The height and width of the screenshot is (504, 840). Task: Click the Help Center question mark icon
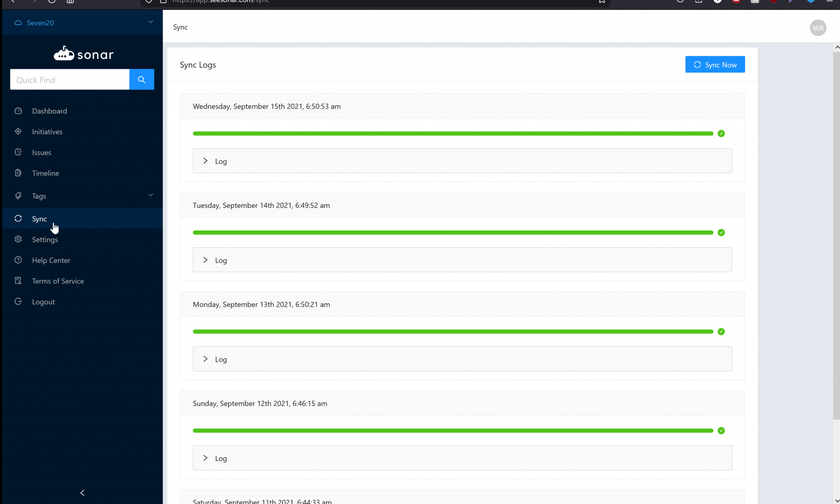[x=18, y=260]
